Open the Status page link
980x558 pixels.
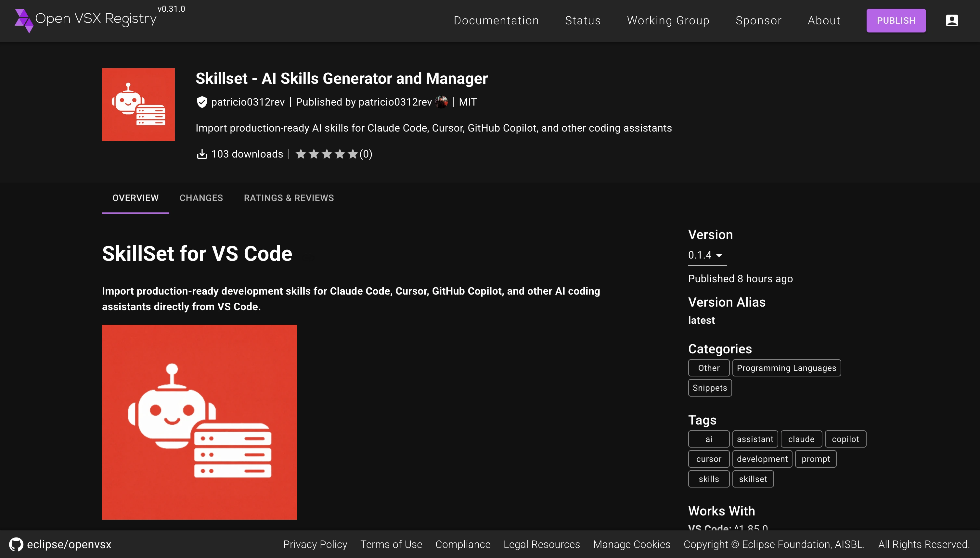pyautogui.click(x=583, y=20)
